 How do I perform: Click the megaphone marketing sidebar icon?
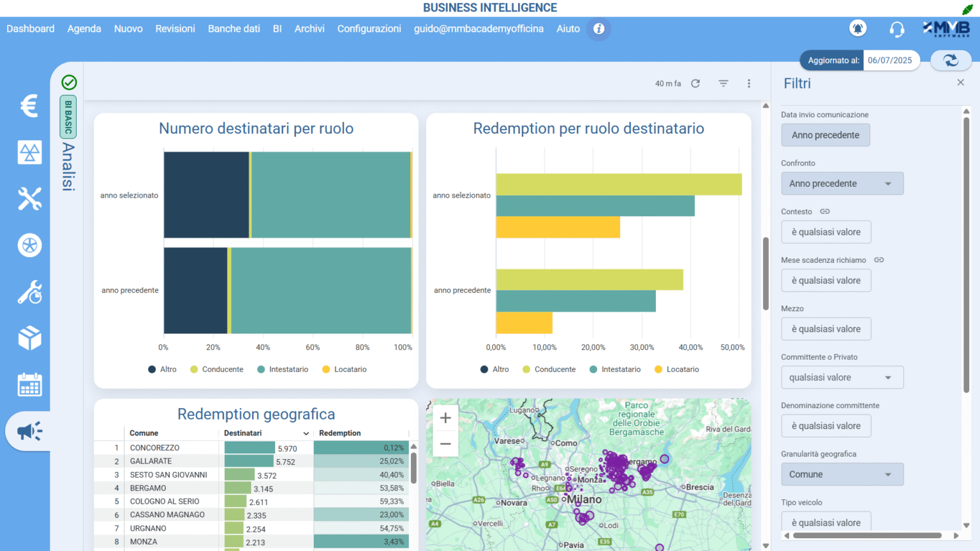click(x=29, y=432)
